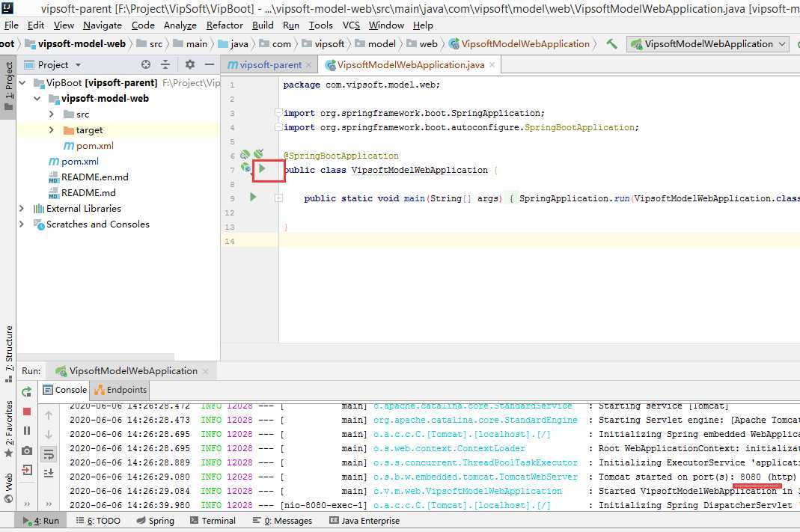Open the Spring tool window
The image size is (800, 532).
156,521
